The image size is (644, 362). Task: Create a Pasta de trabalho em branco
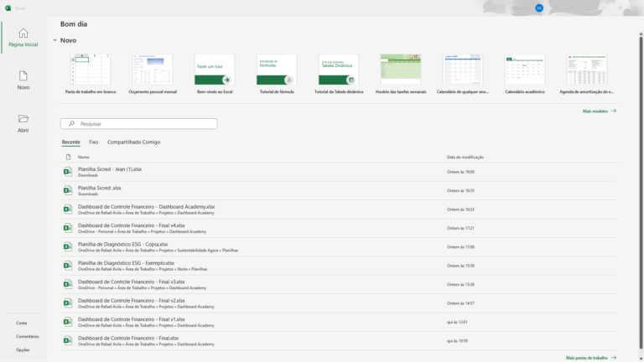[91, 74]
